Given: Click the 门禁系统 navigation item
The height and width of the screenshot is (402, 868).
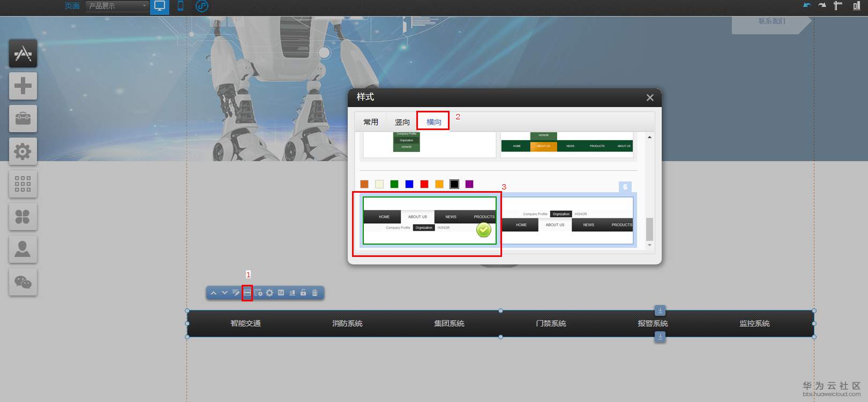Looking at the screenshot, I should (x=551, y=323).
